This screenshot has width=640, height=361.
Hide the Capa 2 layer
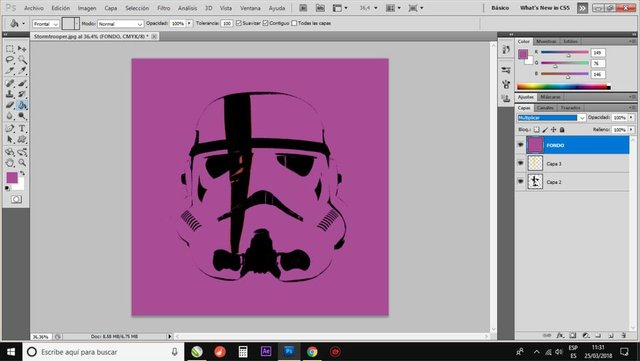[x=520, y=181]
